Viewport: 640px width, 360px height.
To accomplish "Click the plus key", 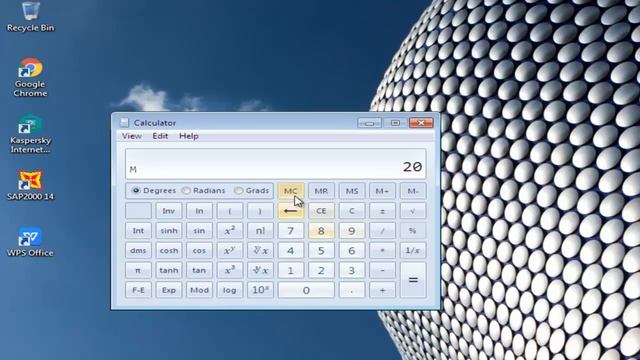I will 382,290.
